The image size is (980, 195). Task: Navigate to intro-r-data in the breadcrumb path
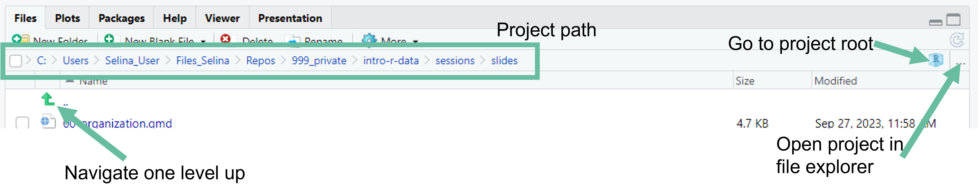391,61
